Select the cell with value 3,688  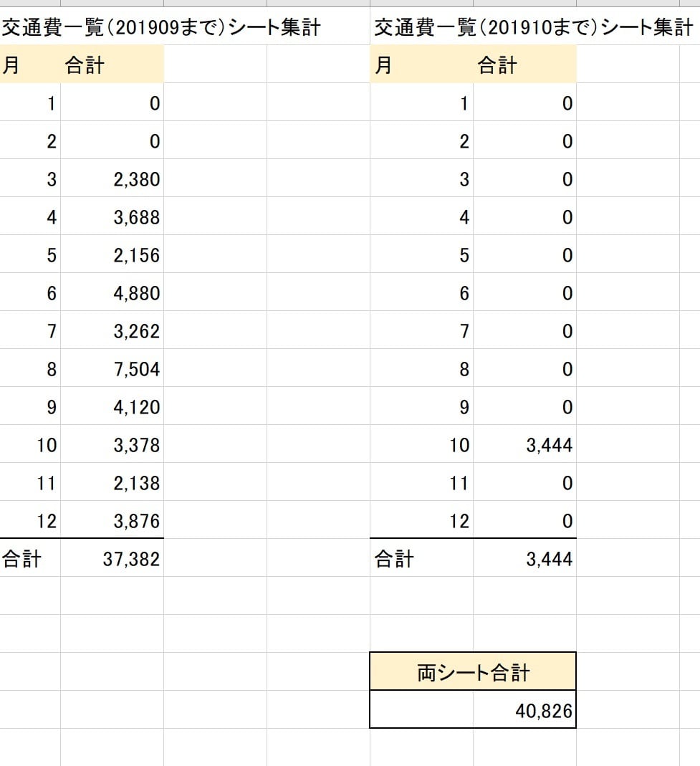point(112,216)
